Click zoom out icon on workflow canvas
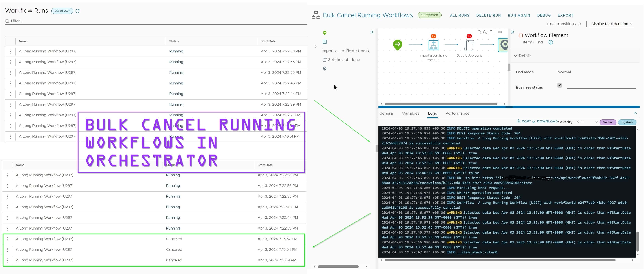 (x=485, y=32)
